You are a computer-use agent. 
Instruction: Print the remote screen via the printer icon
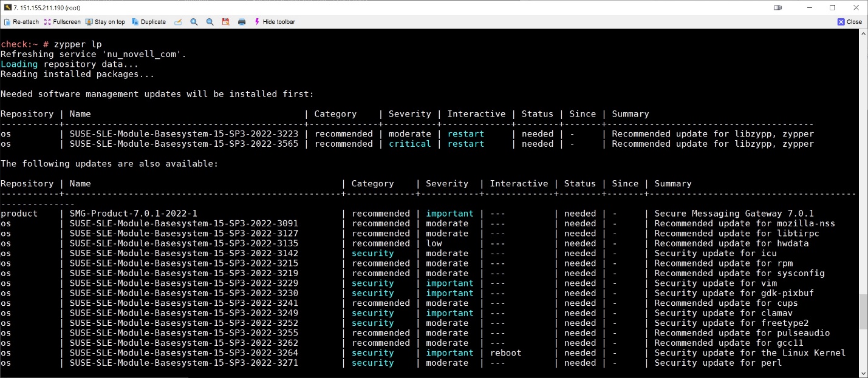[241, 21]
